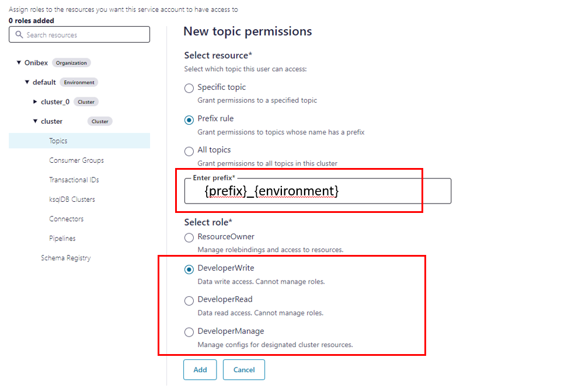Collapse the Onibex organization node
Image resolution: width=568 pixels, height=392 pixels.
point(19,63)
